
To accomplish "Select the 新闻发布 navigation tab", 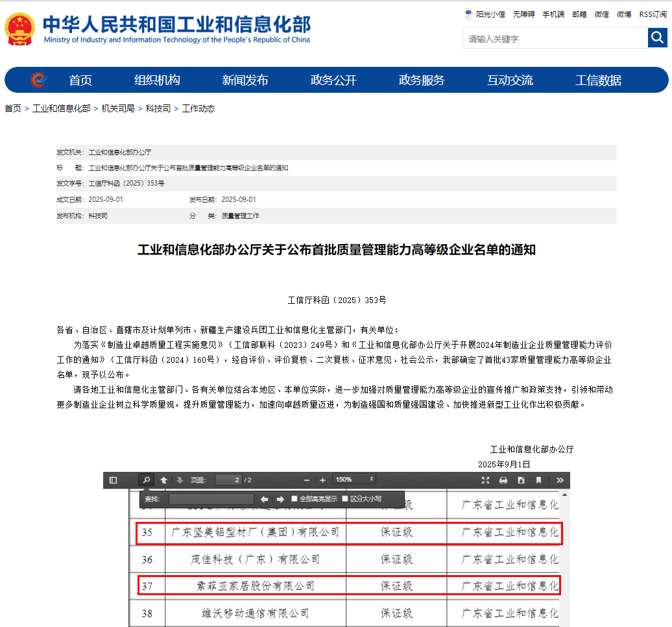I will 245,80.
